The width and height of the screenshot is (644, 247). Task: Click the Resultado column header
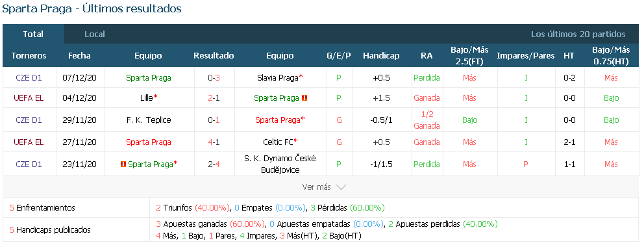(x=214, y=55)
